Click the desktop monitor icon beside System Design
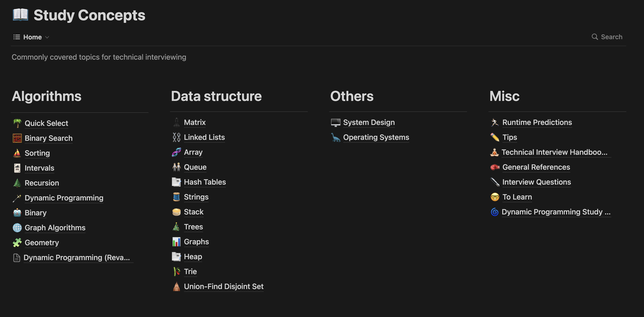Screen dimensions: 644x317 [x=336, y=122]
